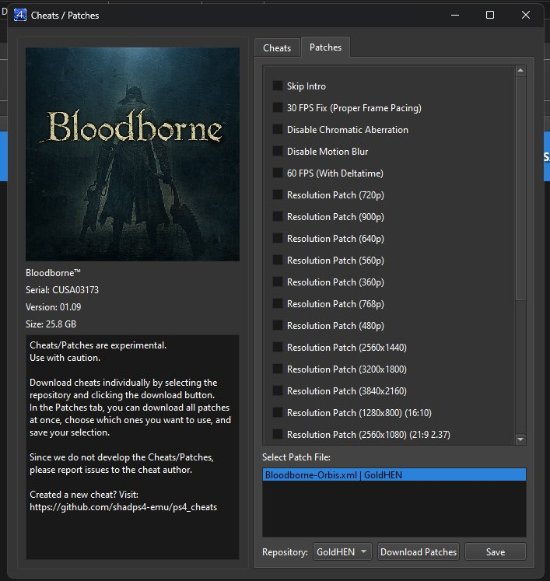This screenshot has width=550, height=581.
Task: Open the GoldHEN repository dropdown
Action: (342, 552)
